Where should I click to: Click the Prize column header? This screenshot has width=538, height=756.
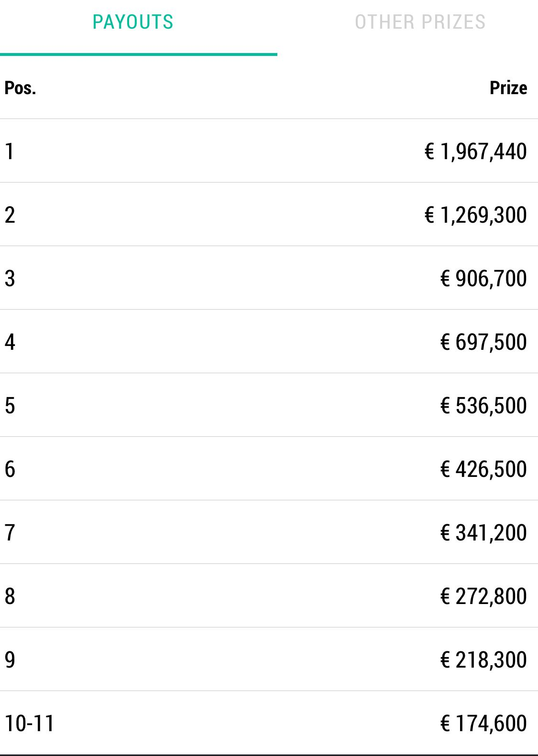pos(508,88)
